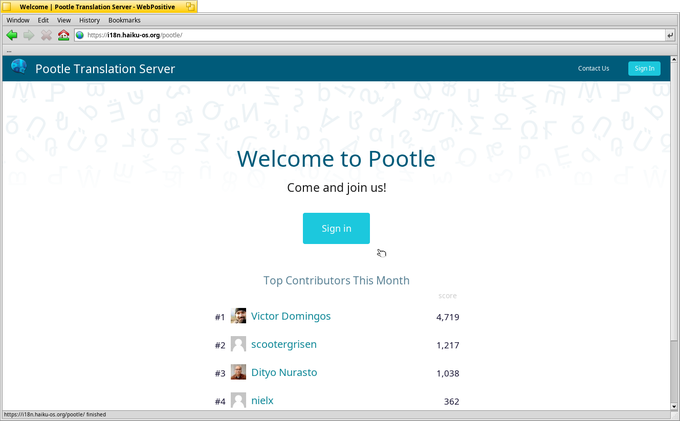This screenshot has width=680, height=421.
Task: Click scootergrisen's default avatar
Action: pos(238,344)
